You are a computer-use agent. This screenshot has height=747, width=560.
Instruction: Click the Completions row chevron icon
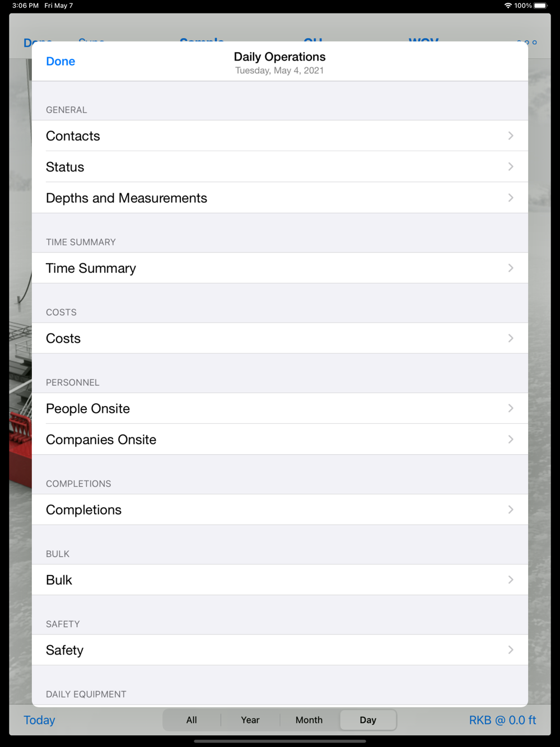point(511,510)
